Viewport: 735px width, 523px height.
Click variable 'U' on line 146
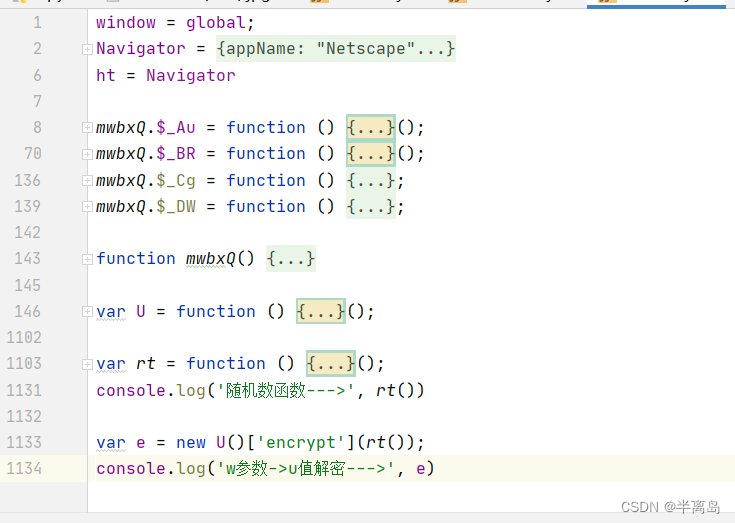(x=141, y=312)
